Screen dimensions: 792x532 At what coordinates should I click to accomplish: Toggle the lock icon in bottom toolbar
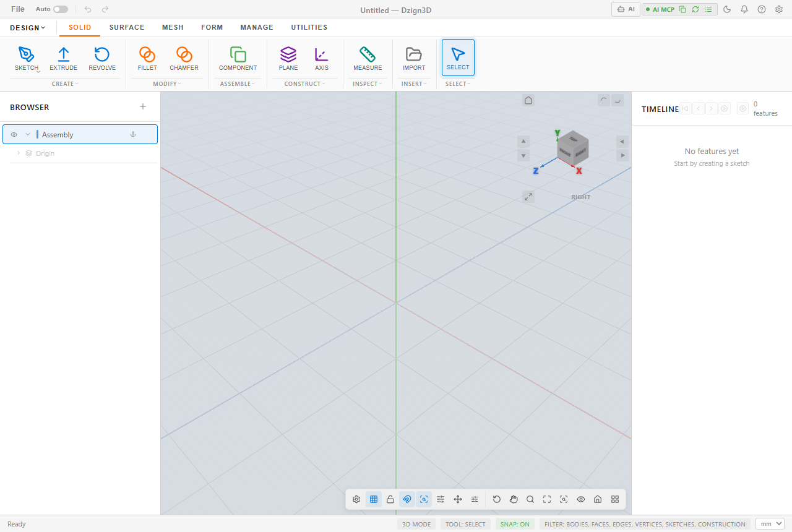(390, 499)
